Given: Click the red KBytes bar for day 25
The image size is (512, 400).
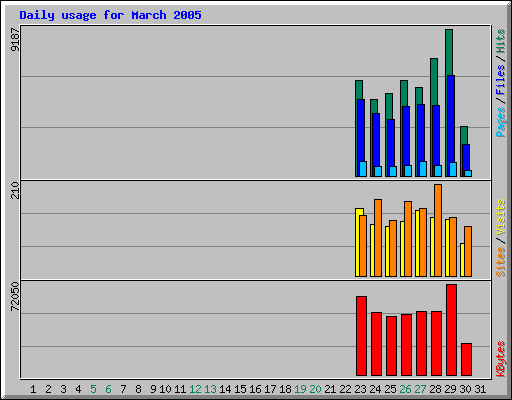Looking at the screenshot, I should [391, 346].
